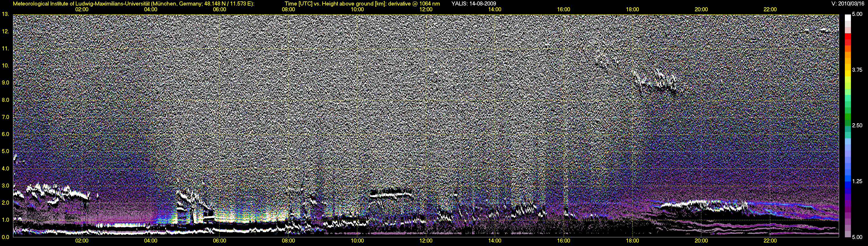Click the 04:00 label on the bottom time axis

(x=151, y=241)
